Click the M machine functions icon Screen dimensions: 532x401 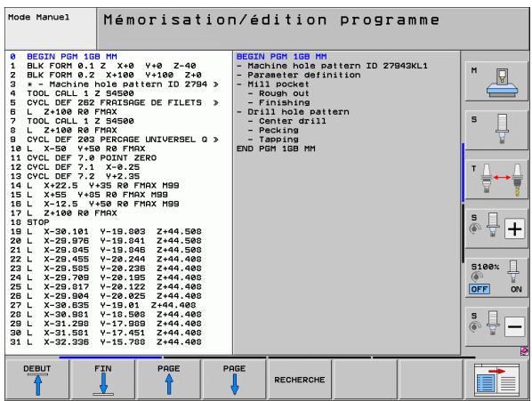point(496,82)
